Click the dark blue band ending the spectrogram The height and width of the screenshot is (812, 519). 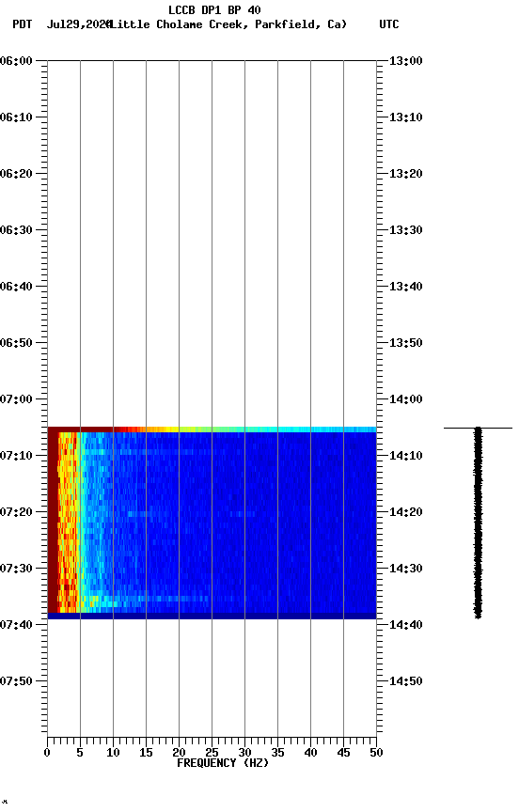(x=212, y=617)
